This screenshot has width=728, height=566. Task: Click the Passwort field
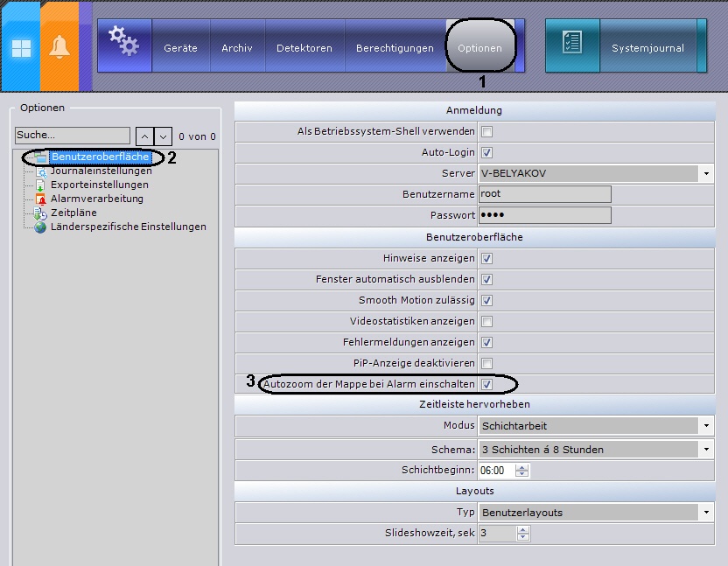[544, 215]
